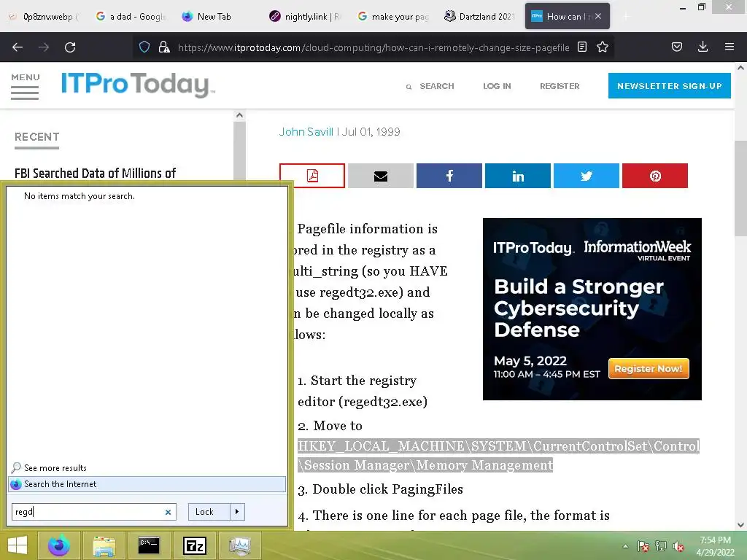Click the Lock button in the Start menu
Viewport: 747px width, 560px height.
pos(209,512)
